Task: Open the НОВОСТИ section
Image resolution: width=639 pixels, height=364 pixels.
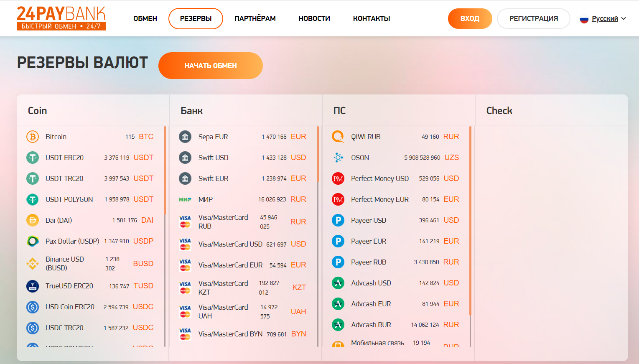Action: tap(314, 18)
